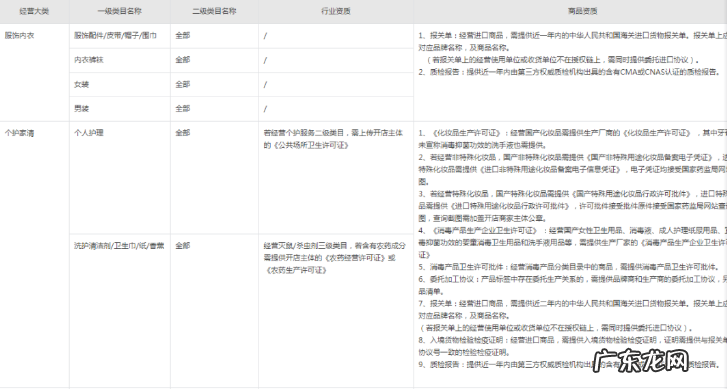Screen dimensions: 727x390
Task: Click the 二级类目名称 column header
Action: pos(214,11)
